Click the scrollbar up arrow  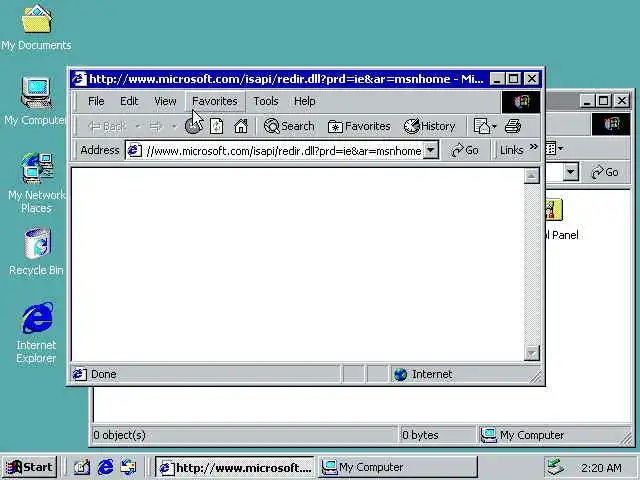click(531, 176)
